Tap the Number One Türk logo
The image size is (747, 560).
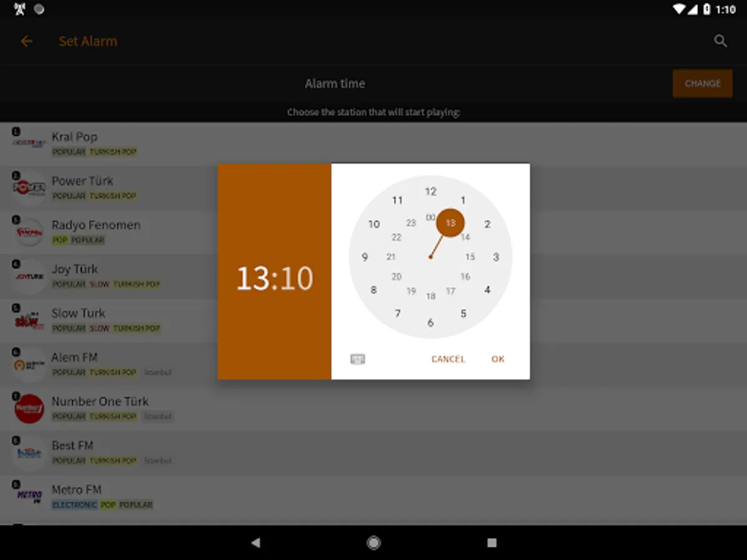tap(29, 408)
